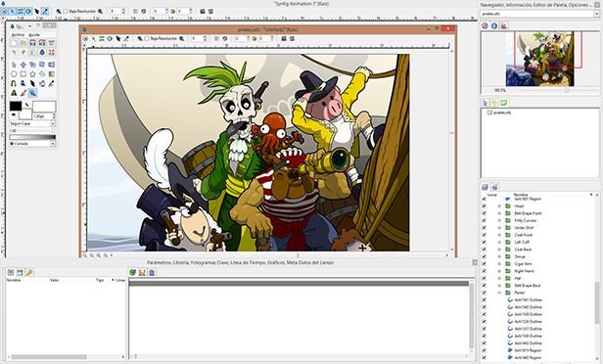Expand the Frilly Cuirass layer group
The height and width of the screenshot is (364, 603).
click(499, 220)
